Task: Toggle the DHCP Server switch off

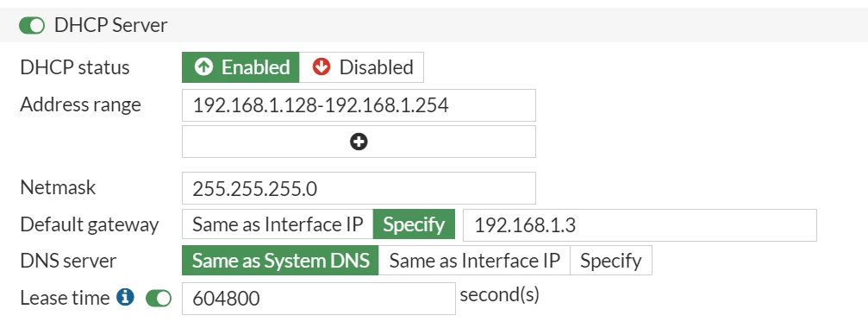Action: click(x=32, y=26)
